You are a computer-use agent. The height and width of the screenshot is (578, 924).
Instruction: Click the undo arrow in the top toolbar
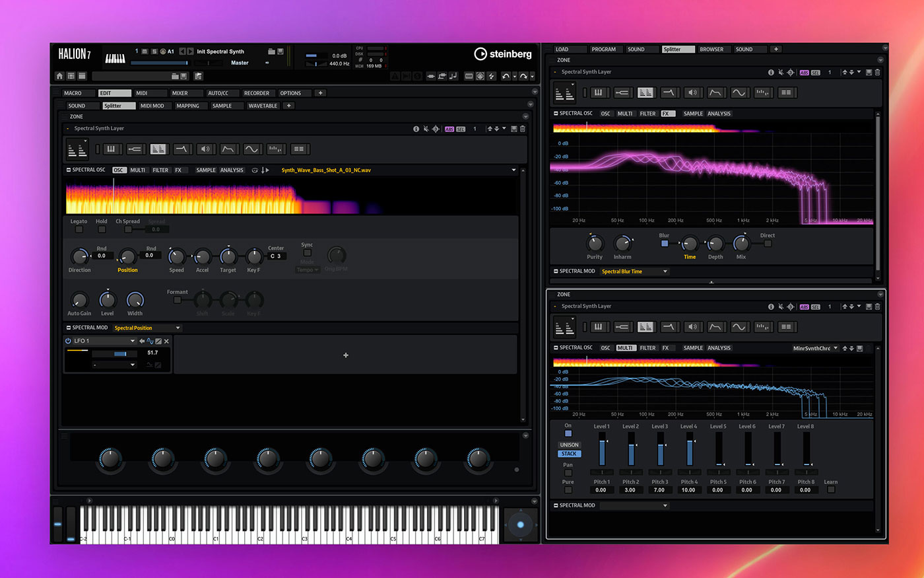[506, 77]
